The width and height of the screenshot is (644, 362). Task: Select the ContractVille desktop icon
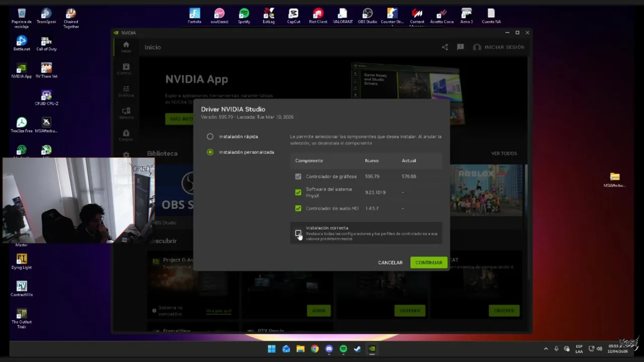coord(22,289)
